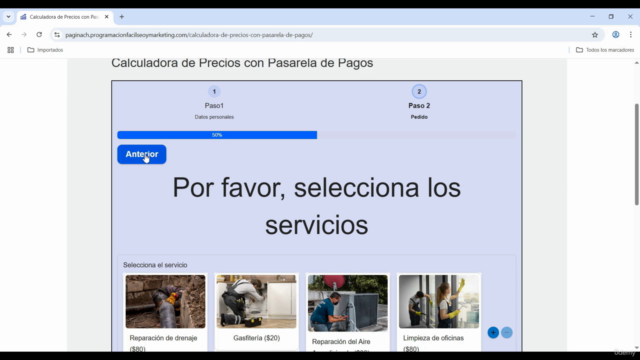Click the Gasfitería ($20) label
The image size is (640, 360).
pyautogui.click(x=257, y=338)
